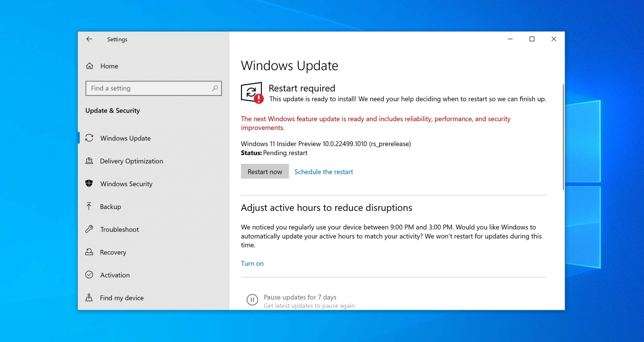
Task: Expand the Schedule the restart options
Action: [x=324, y=172]
